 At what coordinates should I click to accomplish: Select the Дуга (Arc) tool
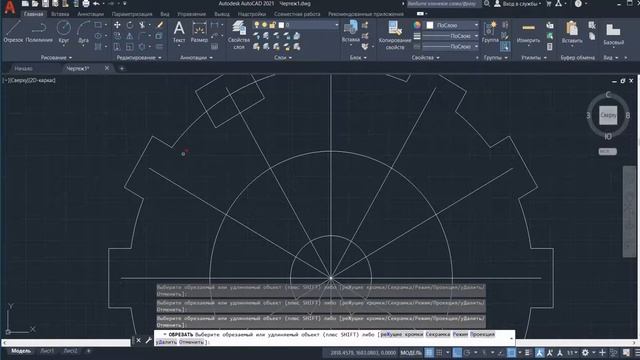(83, 32)
